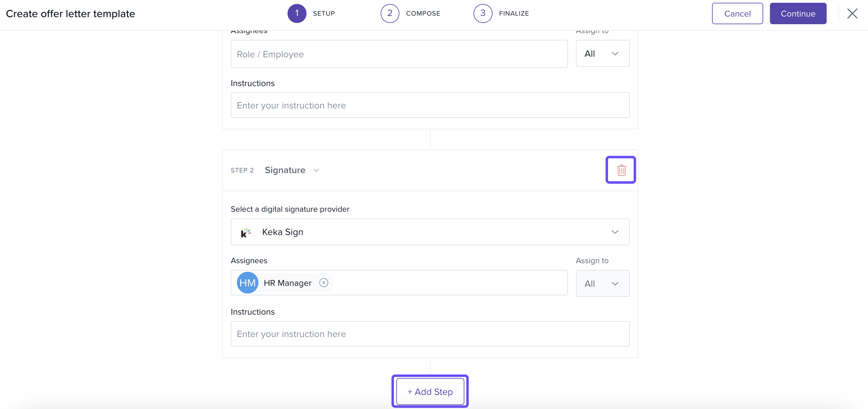The height and width of the screenshot is (409, 868).
Task: Click the upper instructions text field
Action: tap(430, 105)
